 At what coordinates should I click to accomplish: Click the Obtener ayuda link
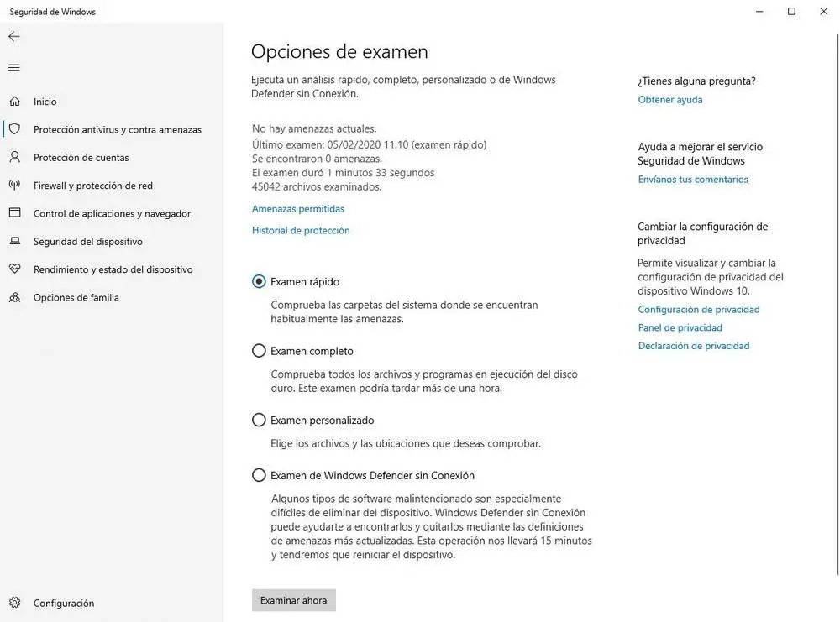(x=670, y=100)
